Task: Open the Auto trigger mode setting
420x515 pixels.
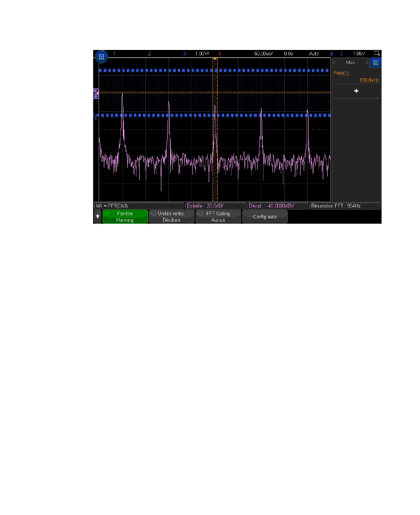Action: 313,53
